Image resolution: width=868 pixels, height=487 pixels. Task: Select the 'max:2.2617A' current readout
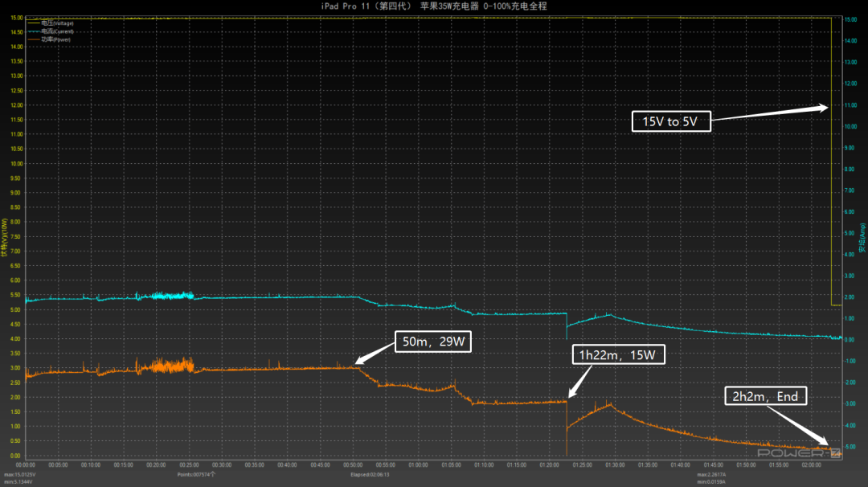coord(712,475)
